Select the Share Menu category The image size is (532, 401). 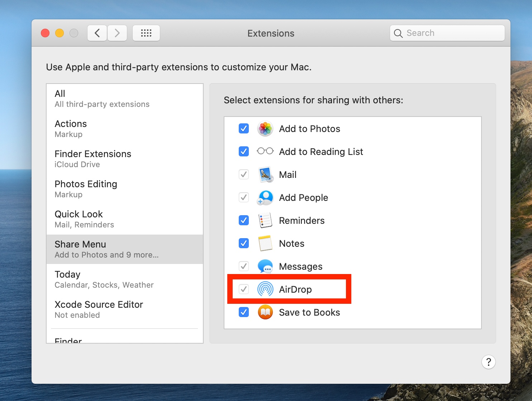pos(125,249)
